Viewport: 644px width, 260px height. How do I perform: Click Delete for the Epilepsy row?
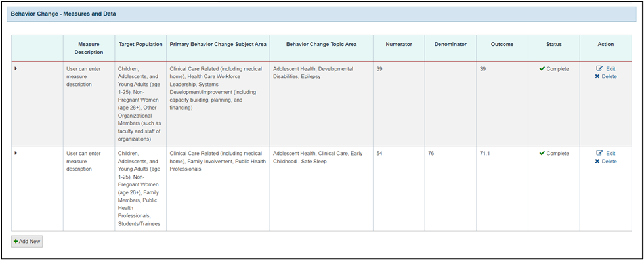[606, 76]
